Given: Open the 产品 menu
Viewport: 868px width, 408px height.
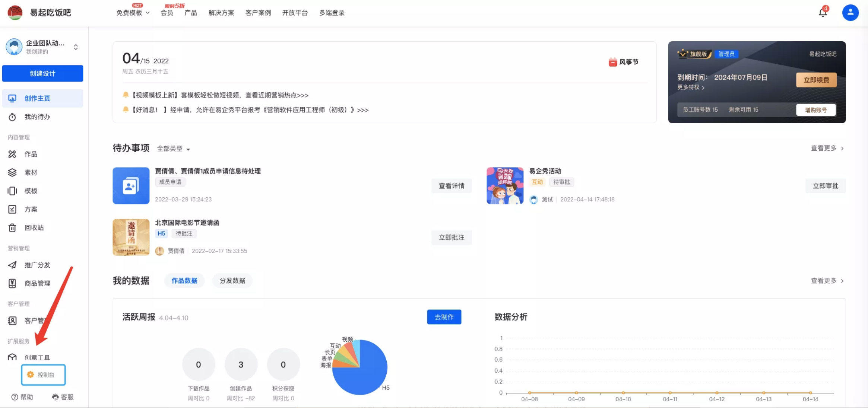Looking at the screenshot, I should coord(191,13).
